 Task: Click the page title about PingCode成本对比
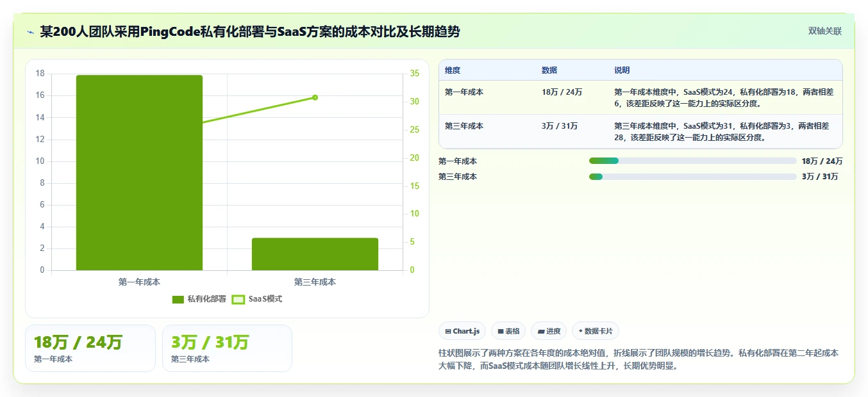click(249, 31)
